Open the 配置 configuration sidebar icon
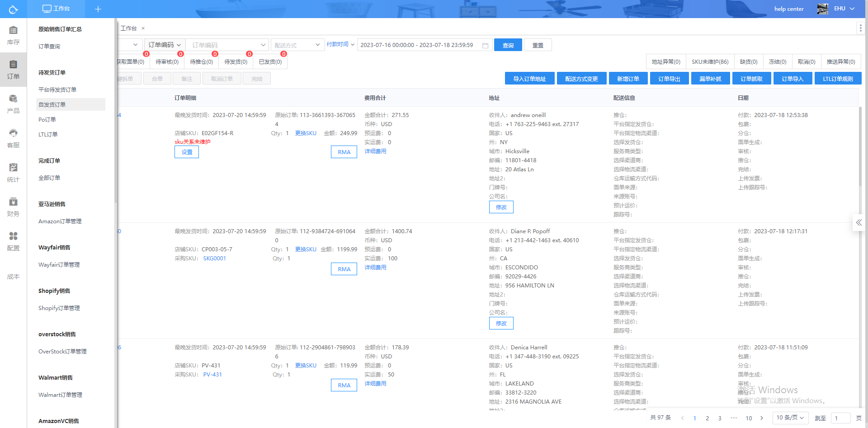868x428 pixels. [13, 241]
